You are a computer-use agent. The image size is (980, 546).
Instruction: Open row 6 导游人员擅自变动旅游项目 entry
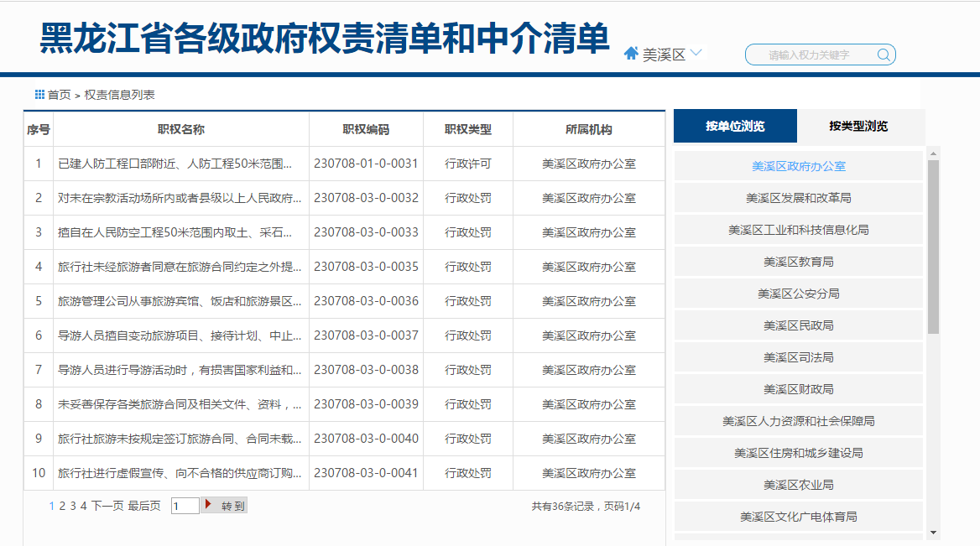[x=180, y=335]
